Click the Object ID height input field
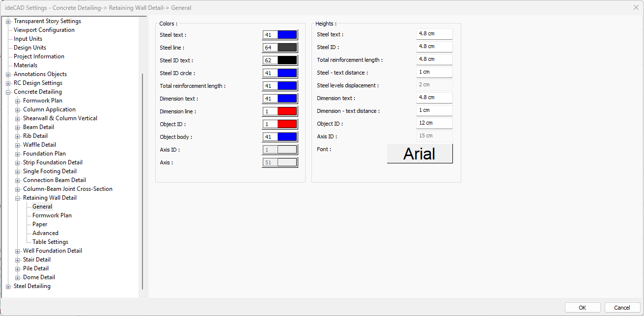The image size is (644, 316). click(x=434, y=123)
